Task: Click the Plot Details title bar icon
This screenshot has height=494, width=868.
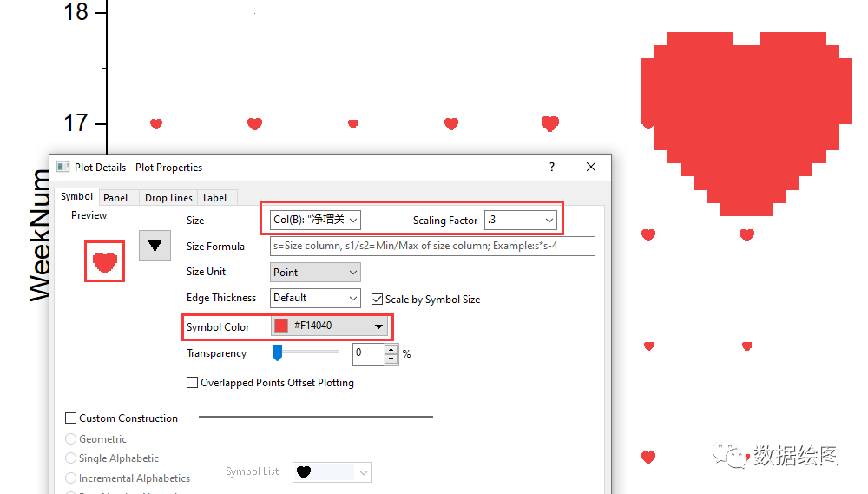Action: point(63,167)
